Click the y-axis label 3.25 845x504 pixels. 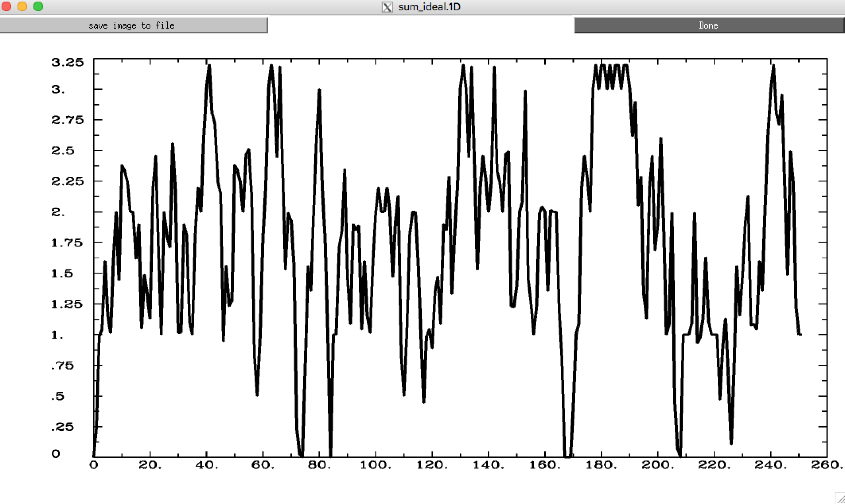(68, 62)
